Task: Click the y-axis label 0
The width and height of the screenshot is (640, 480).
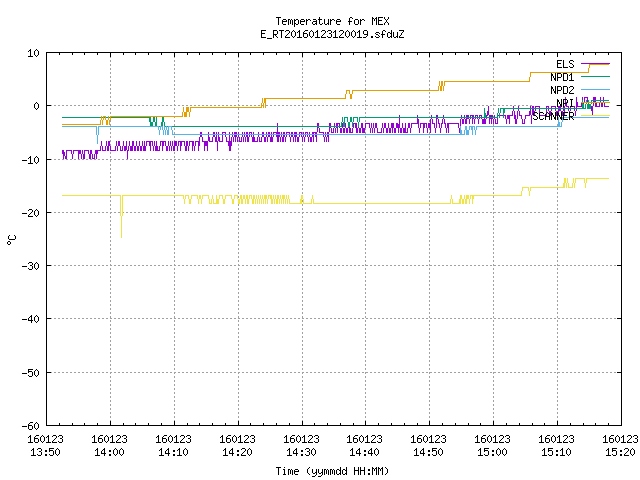Action: [x=36, y=106]
